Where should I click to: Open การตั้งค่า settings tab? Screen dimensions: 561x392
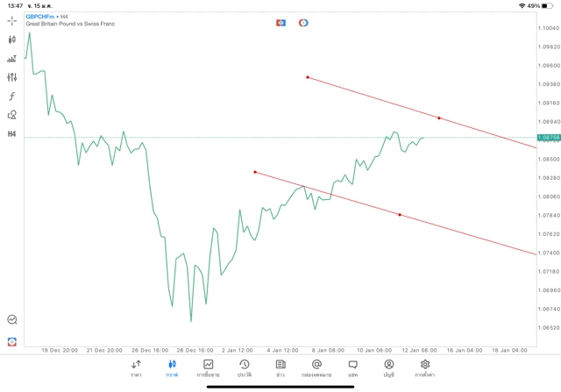425,367
